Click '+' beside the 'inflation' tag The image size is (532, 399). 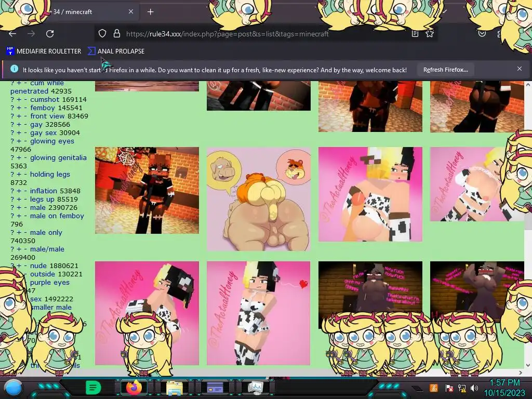(x=19, y=191)
